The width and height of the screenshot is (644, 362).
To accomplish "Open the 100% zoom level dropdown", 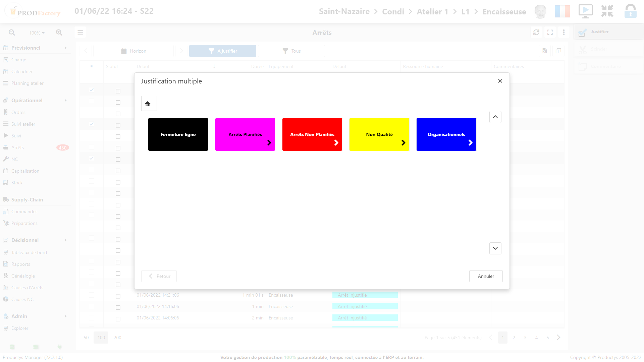I will click(37, 33).
